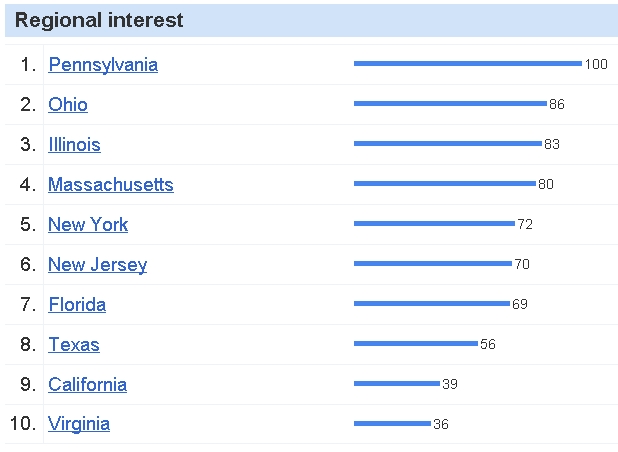Select the Illinois bar valued 83
This screenshot has height=452, width=618.
(x=447, y=144)
